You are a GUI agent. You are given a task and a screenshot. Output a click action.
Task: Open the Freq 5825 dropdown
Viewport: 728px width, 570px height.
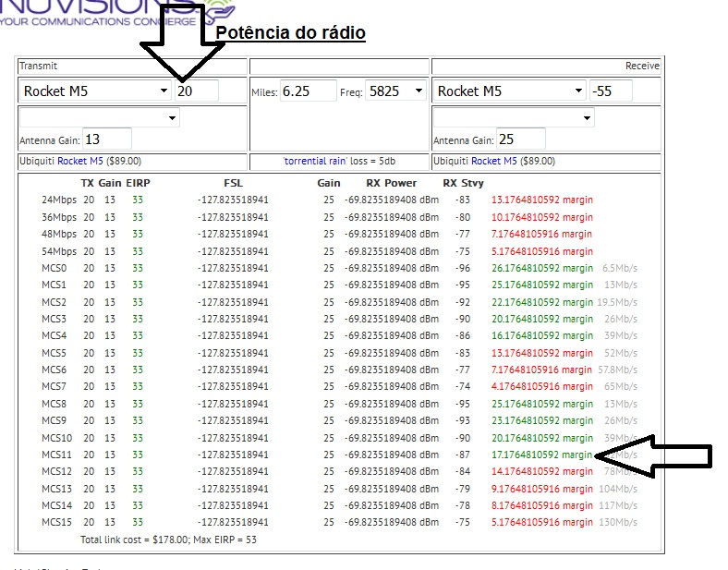click(396, 91)
